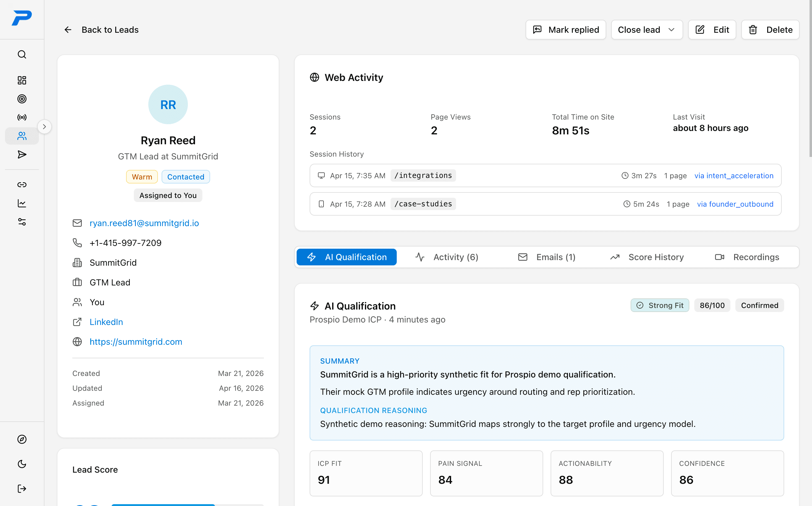Click the Prospio logo
This screenshot has width=812, height=506.
point(22,18)
